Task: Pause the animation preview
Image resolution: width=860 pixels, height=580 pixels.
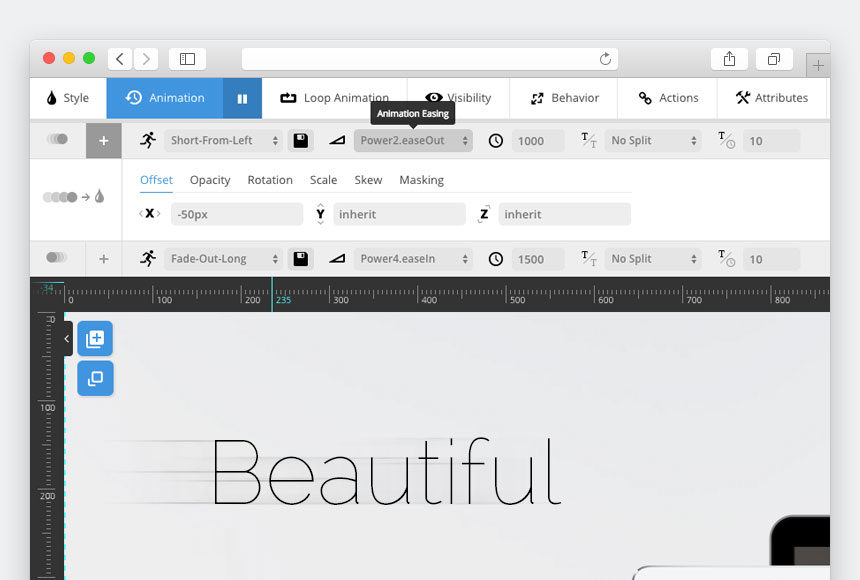Action: click(242, 98)
